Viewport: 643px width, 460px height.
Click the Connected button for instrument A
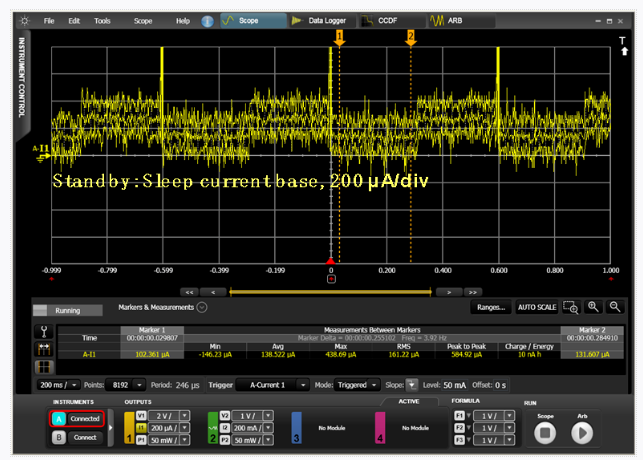[x=85, y=419]
